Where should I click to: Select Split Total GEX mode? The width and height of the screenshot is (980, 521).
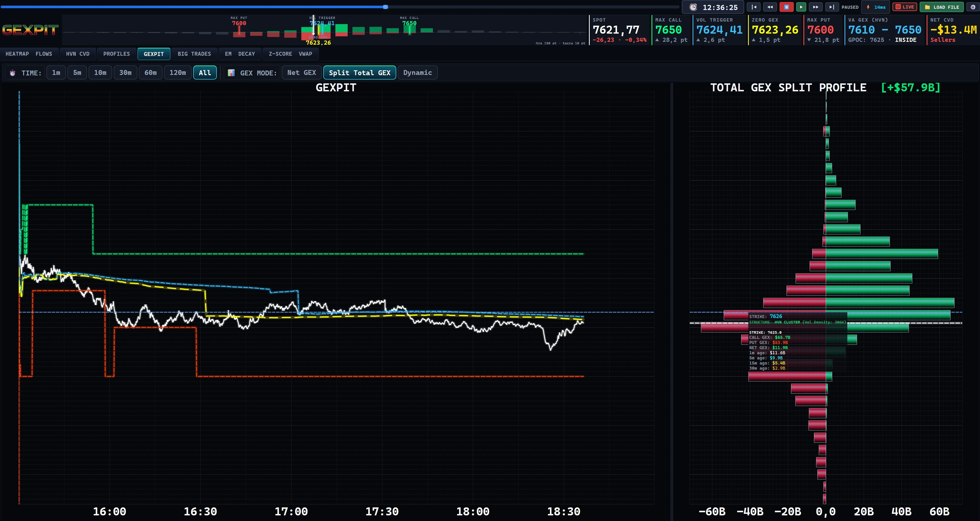click(x=360, y=73)
